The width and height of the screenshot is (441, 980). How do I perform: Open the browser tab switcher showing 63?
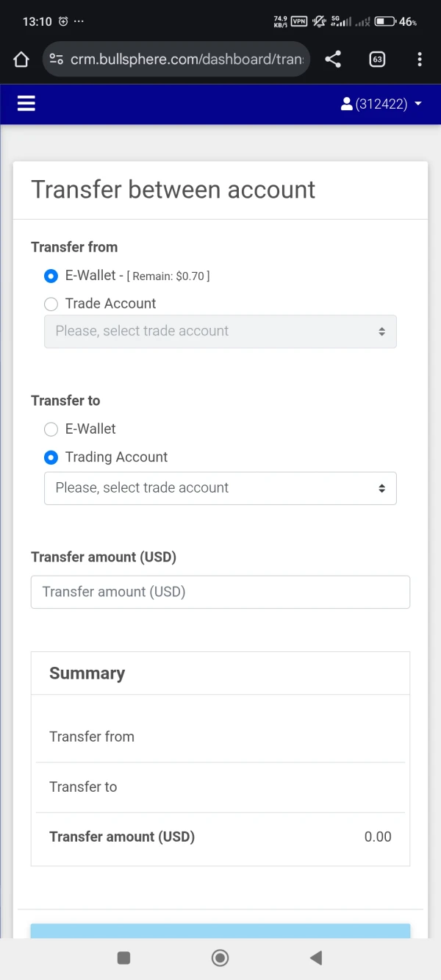(x=377, y=60)
